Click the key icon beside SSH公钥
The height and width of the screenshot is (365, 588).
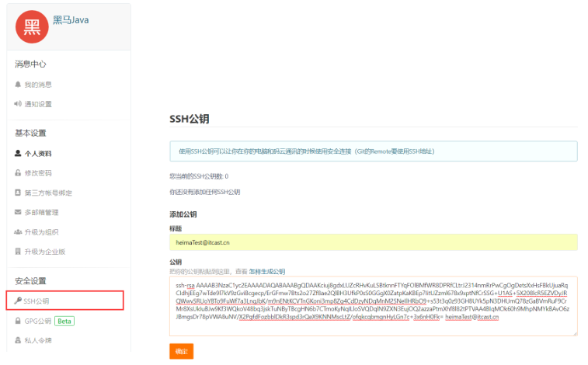point(18,301)
